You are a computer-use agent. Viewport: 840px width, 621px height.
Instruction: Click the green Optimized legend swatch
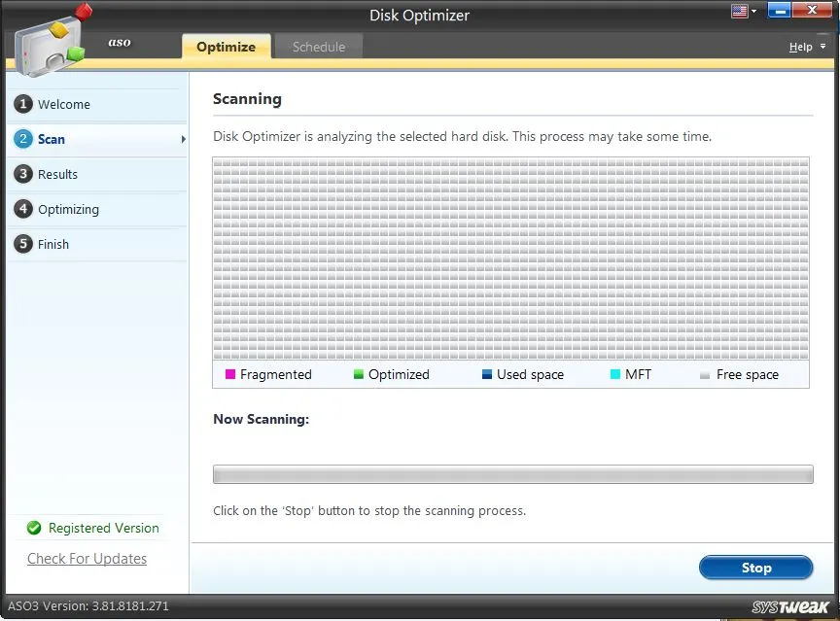point(359,374)
